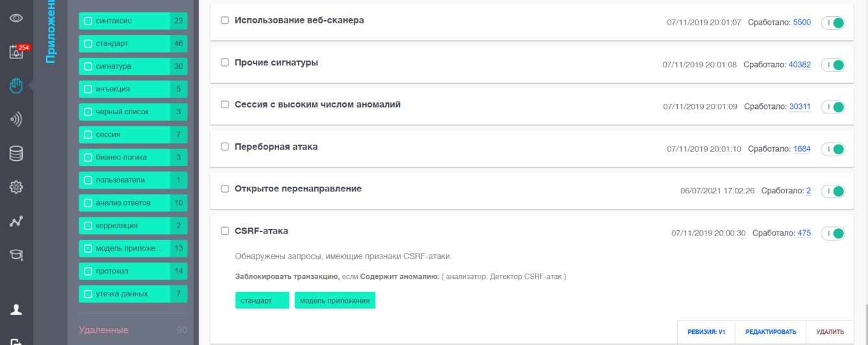
Task: Tick the сигнатура tag filter checkbox
Action: click(x=88, y=66)
